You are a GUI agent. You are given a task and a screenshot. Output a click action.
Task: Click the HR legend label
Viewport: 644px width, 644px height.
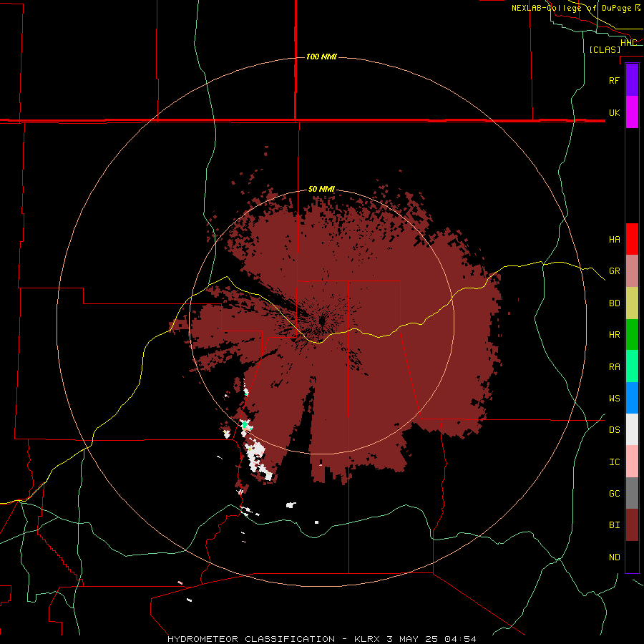[614, 335]
